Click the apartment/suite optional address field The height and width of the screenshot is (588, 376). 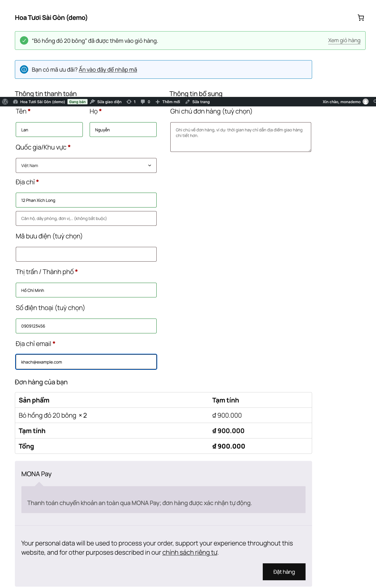click(86, 218)
